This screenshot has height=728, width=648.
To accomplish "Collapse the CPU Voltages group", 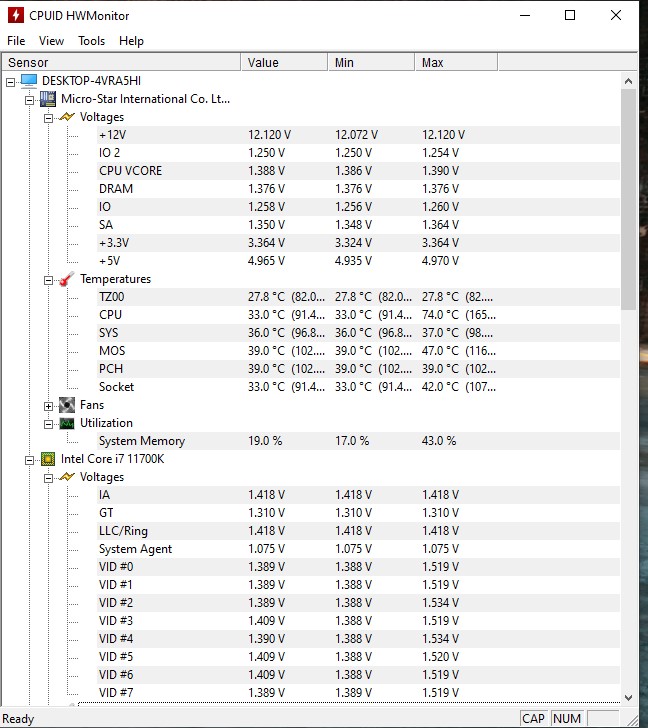I will 48,478.
